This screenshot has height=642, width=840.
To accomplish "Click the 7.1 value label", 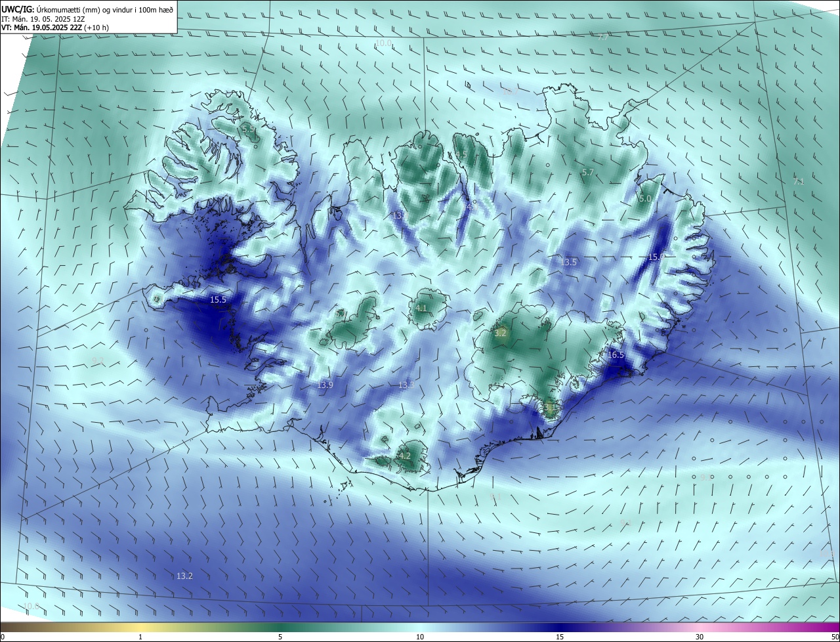I will tap(798, 181).
